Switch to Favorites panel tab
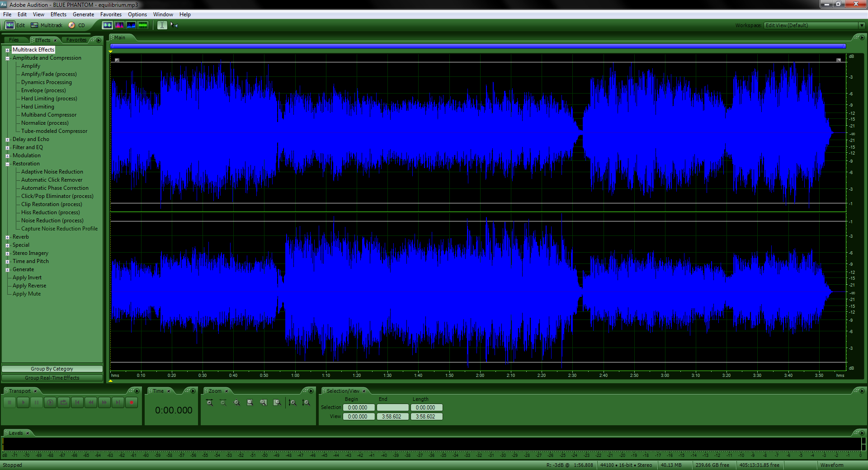This screenshot has width=868, height=470. point(76,40)
